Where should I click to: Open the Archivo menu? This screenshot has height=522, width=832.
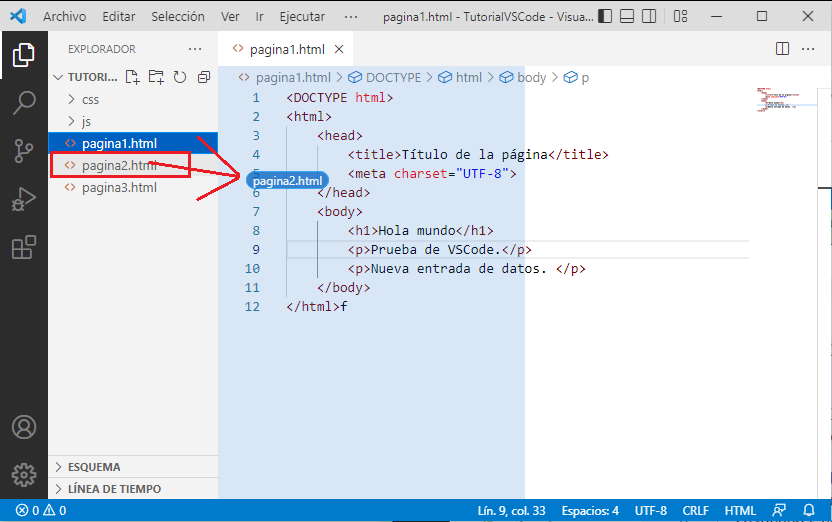tap(65, 16)
